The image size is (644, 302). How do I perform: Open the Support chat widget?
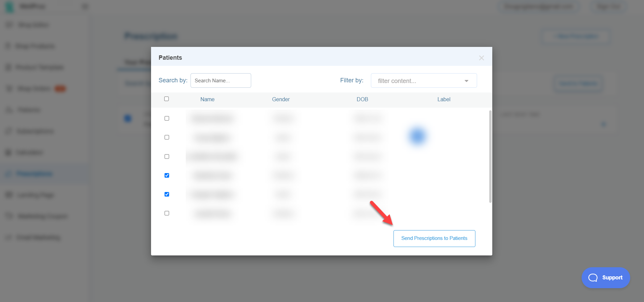[x=606, y=277]
